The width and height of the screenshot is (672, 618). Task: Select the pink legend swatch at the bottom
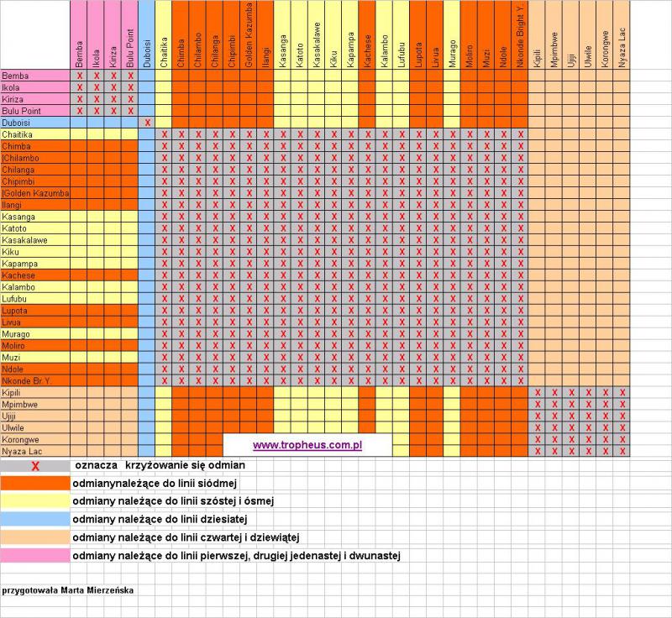34,555
